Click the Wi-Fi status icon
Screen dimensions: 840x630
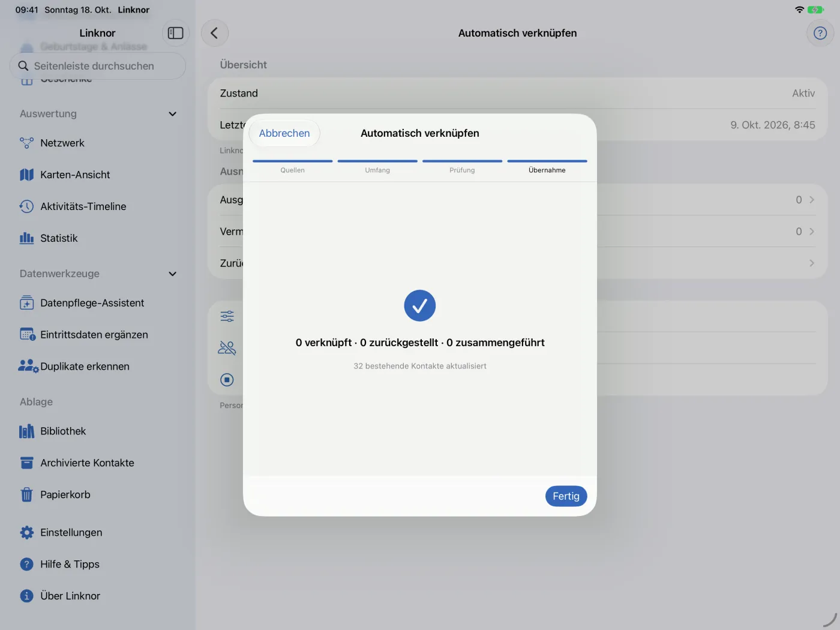[x=799, y=10]
